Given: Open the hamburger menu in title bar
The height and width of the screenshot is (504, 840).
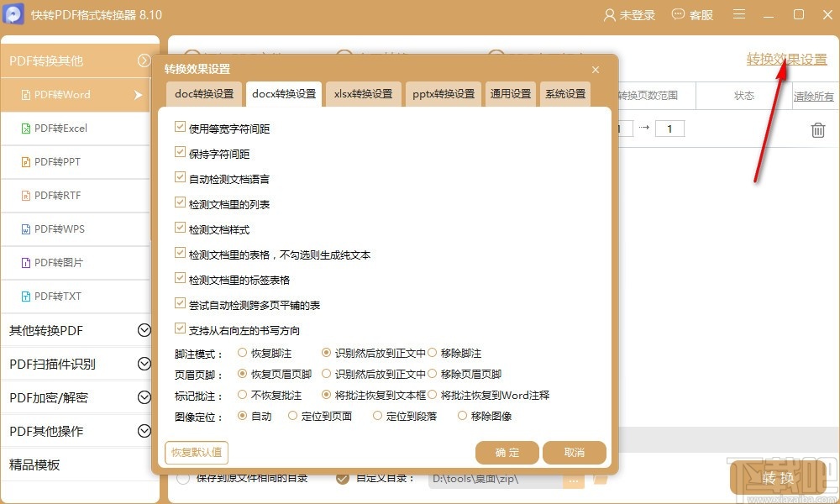Looking at the screenshot, I should [738, 14].
